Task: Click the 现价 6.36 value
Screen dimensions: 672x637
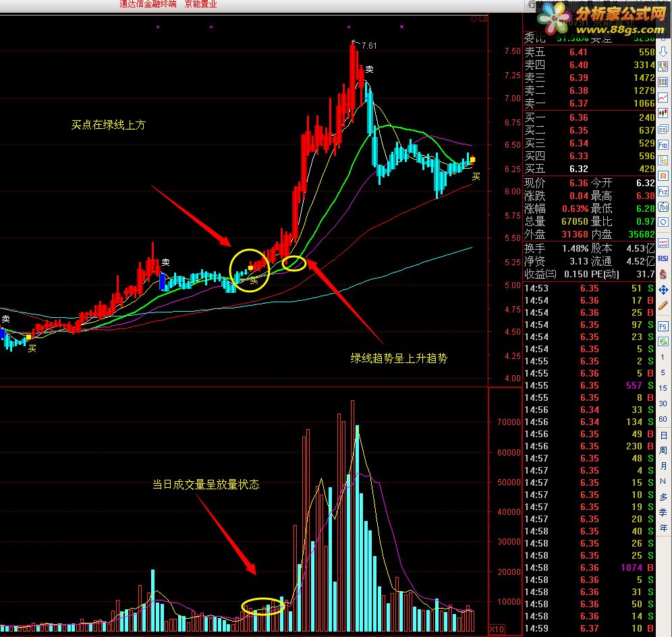Action: (579, 183)
